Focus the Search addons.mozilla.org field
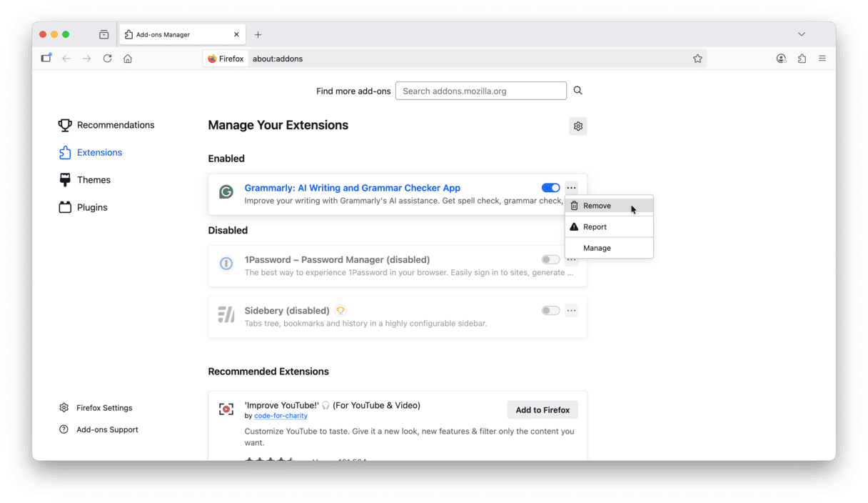The width and height of the screenshot is (868, 503). click(480, 91)
